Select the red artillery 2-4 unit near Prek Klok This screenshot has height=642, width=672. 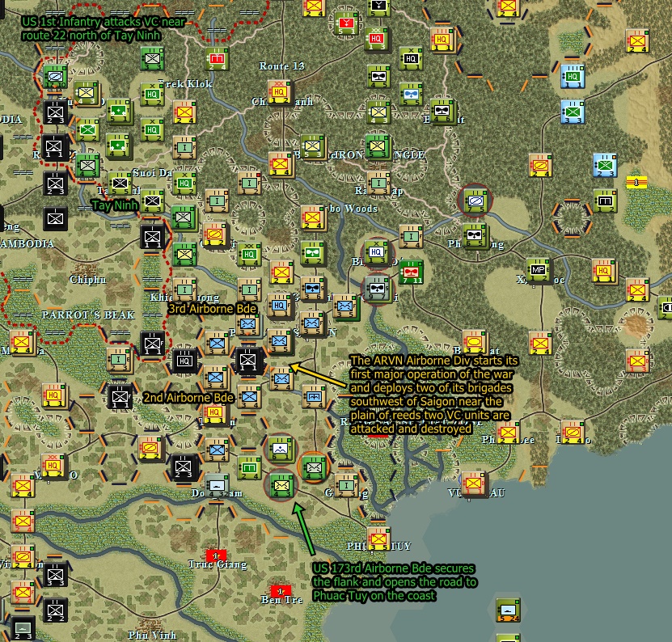click(216, 59)
